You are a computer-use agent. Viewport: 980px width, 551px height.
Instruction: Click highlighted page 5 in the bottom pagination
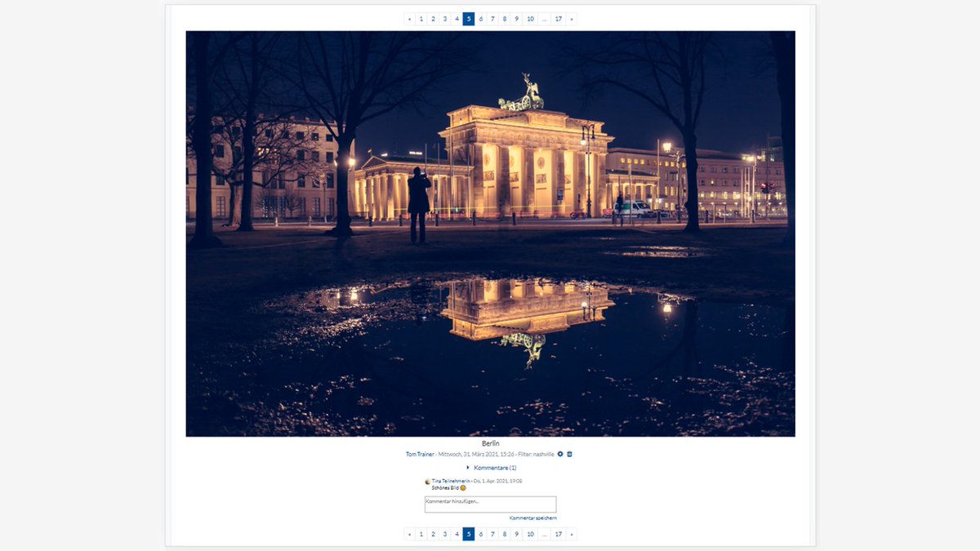pos(469,534)
